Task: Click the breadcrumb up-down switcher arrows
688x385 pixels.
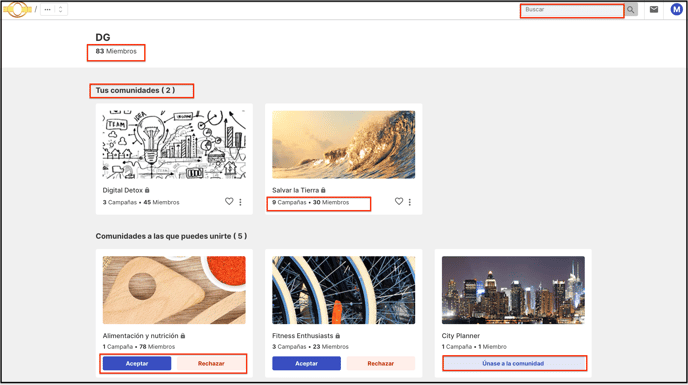Action: [61, 9]
